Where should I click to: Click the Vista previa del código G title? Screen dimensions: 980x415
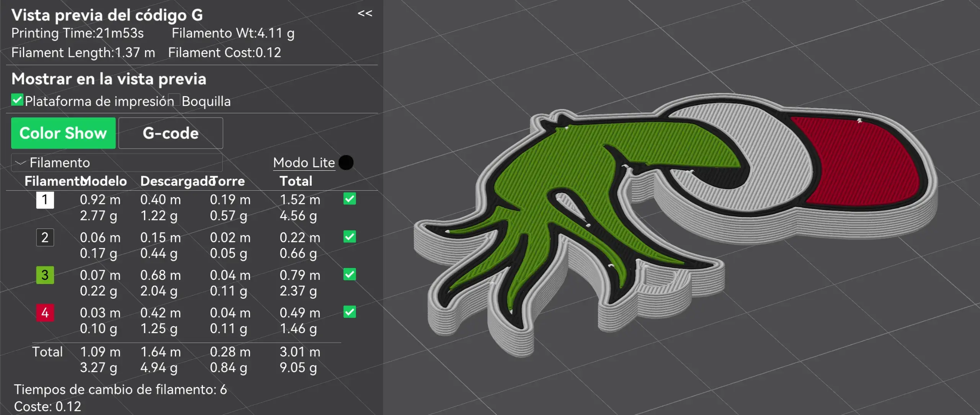coord(107,15)
